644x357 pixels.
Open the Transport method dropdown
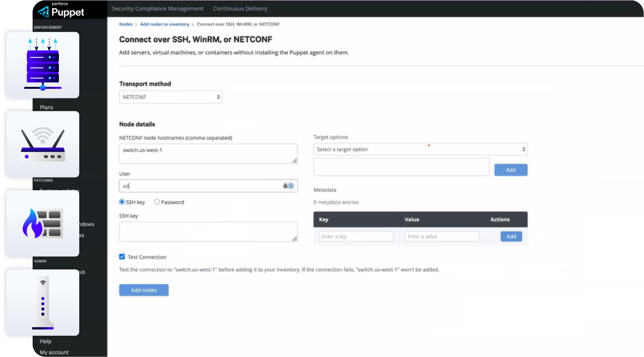[x=170, y=96]
